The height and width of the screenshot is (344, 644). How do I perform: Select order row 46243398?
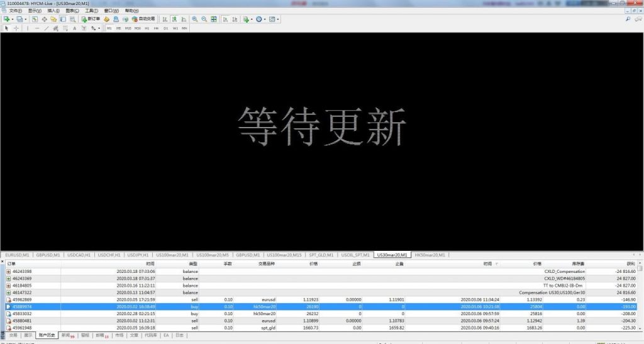(321, 271)
